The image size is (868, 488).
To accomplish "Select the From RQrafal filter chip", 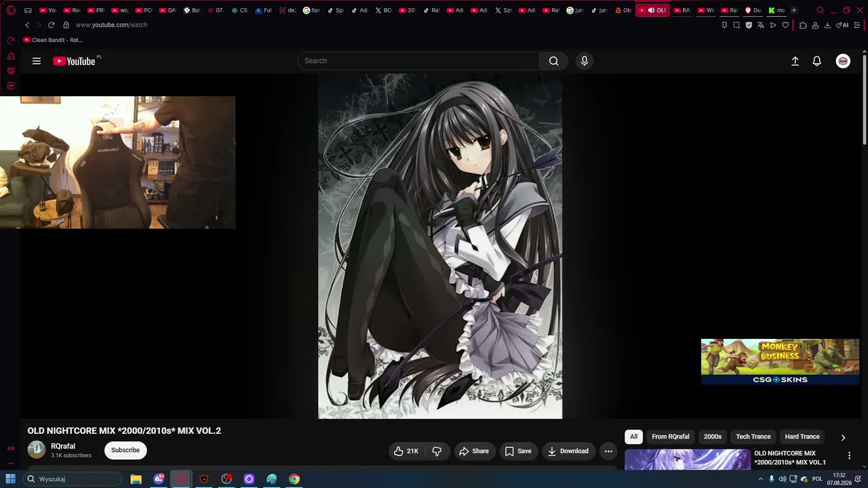I will click(x=671, y=436).
